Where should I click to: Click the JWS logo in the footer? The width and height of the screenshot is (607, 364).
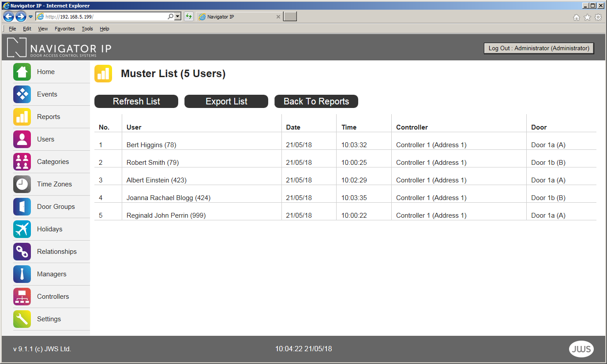[x=581, y=349]
